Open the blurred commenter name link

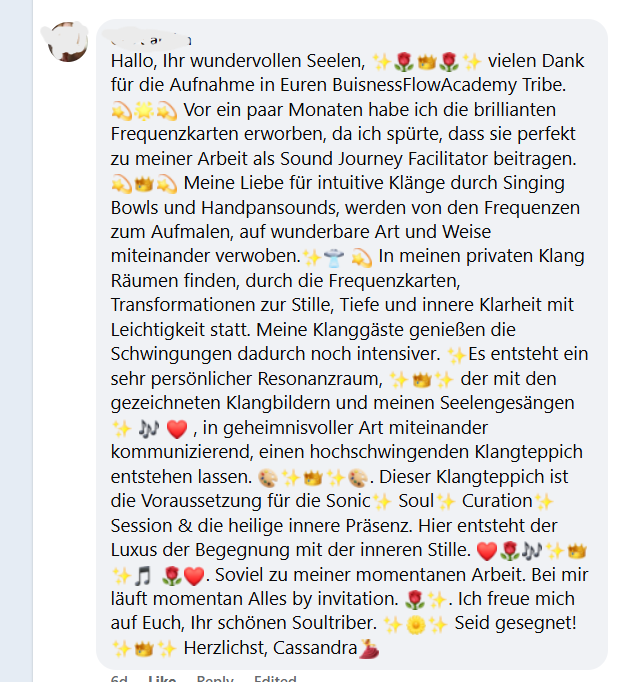(151, 39)
